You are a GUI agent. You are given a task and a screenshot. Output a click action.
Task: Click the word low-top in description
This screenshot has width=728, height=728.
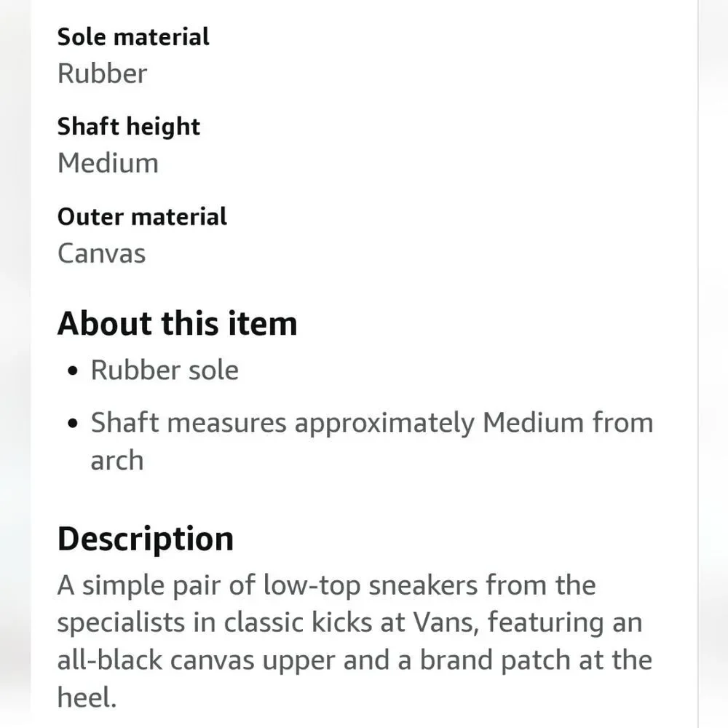(x=312, y=586)
